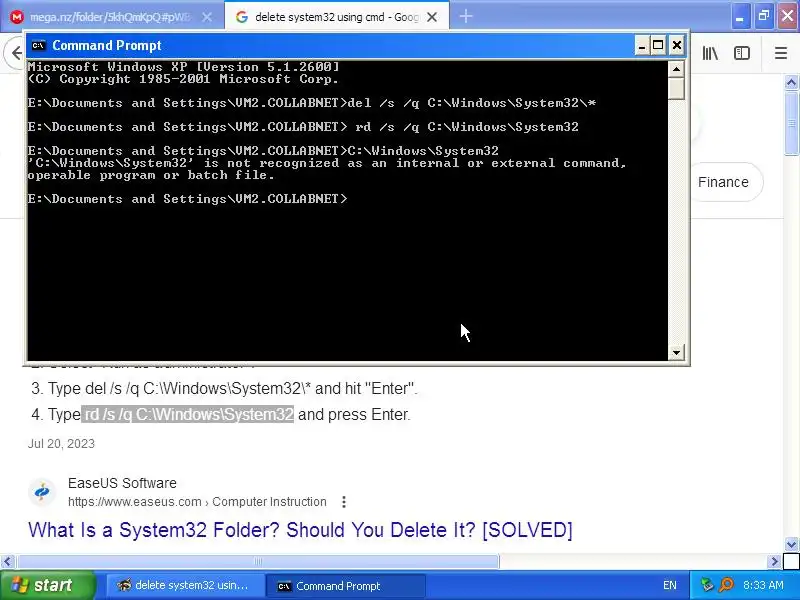Select the Command Prompt taskbar button
The height and width of the screenshot is (600, 800).
click(x=345, y=586)
